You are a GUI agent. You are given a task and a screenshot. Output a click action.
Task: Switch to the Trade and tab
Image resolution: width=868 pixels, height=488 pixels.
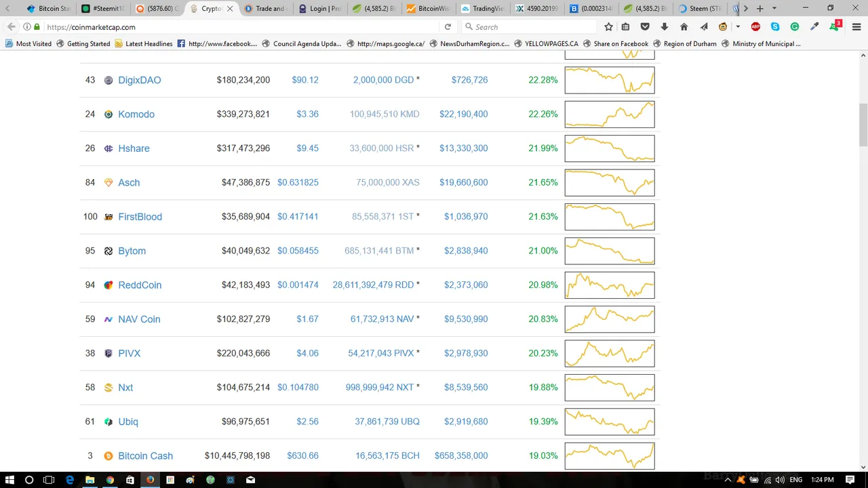[268, 9]
